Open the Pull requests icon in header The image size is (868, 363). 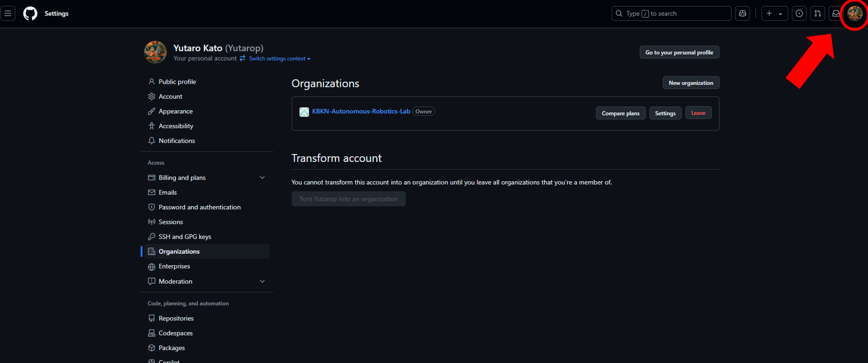(x=818, y=14)
